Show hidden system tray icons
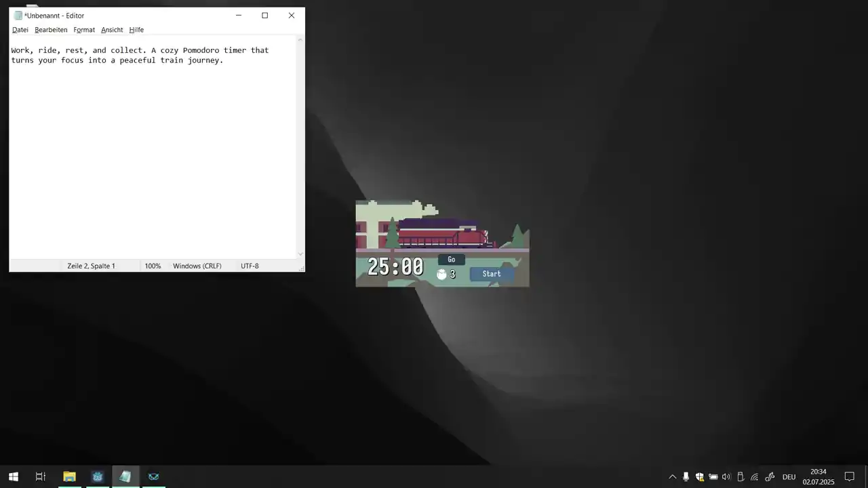868x488 pixels. pos(673,476)
